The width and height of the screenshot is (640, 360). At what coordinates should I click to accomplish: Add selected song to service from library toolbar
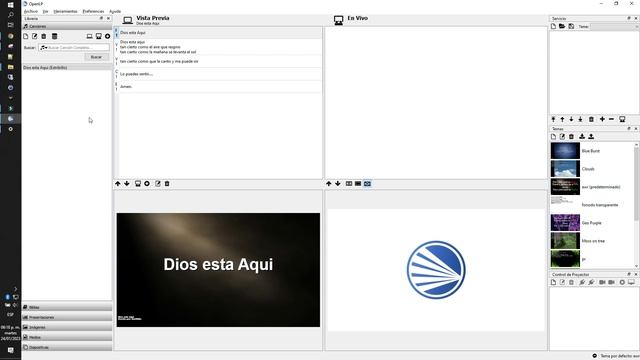107,36
